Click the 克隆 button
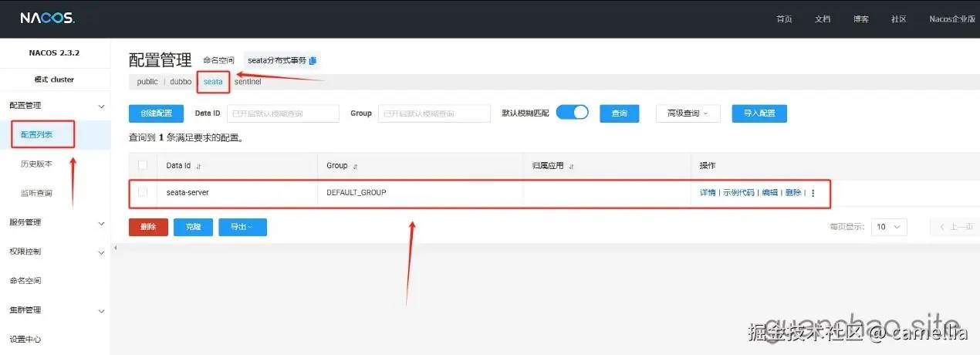The width and height of the screenshot is (980, 355). (x=193, y=227)
